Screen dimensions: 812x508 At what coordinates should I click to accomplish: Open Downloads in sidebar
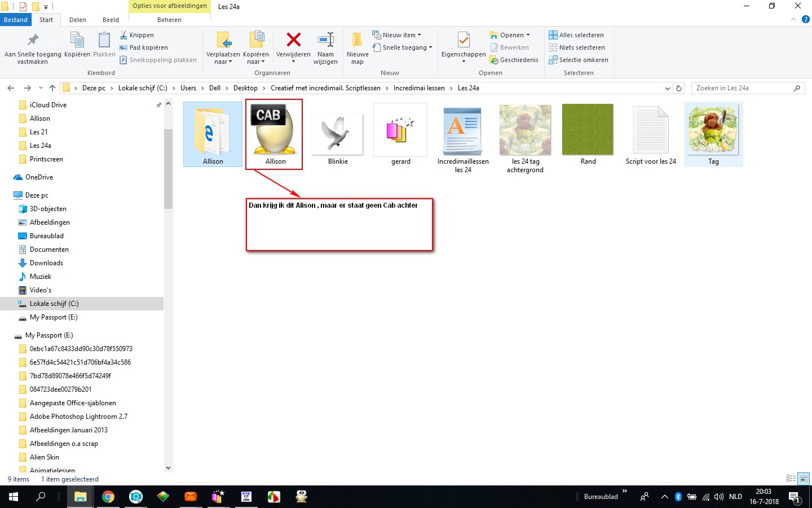pos(46,263)
